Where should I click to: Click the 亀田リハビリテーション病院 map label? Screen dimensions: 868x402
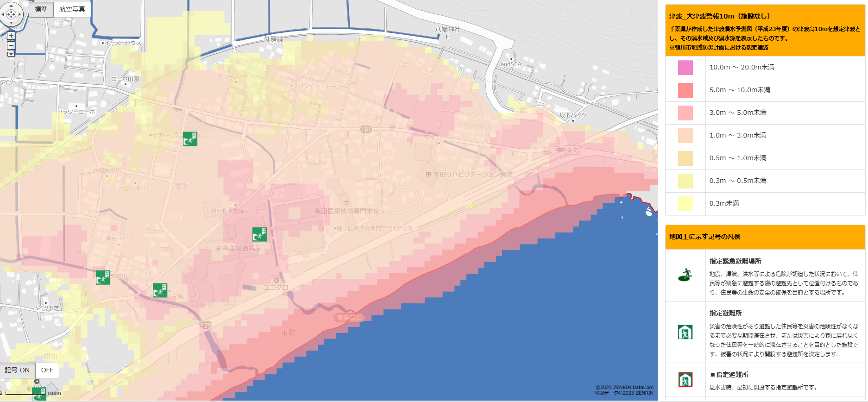pyautogui.click(x=472, y=175)
